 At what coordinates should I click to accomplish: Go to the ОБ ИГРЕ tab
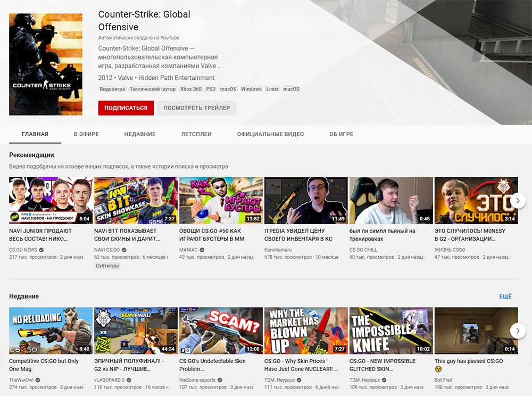tap(341, 134)
